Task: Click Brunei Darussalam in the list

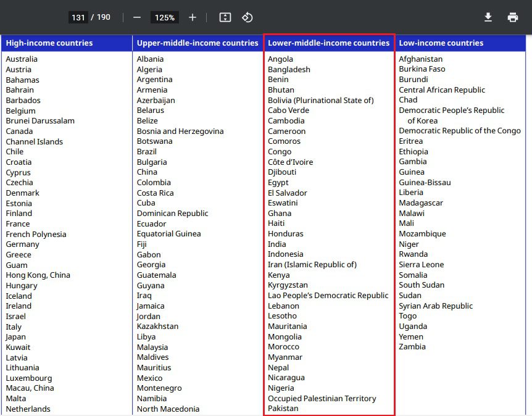Action: click(40, 121)
